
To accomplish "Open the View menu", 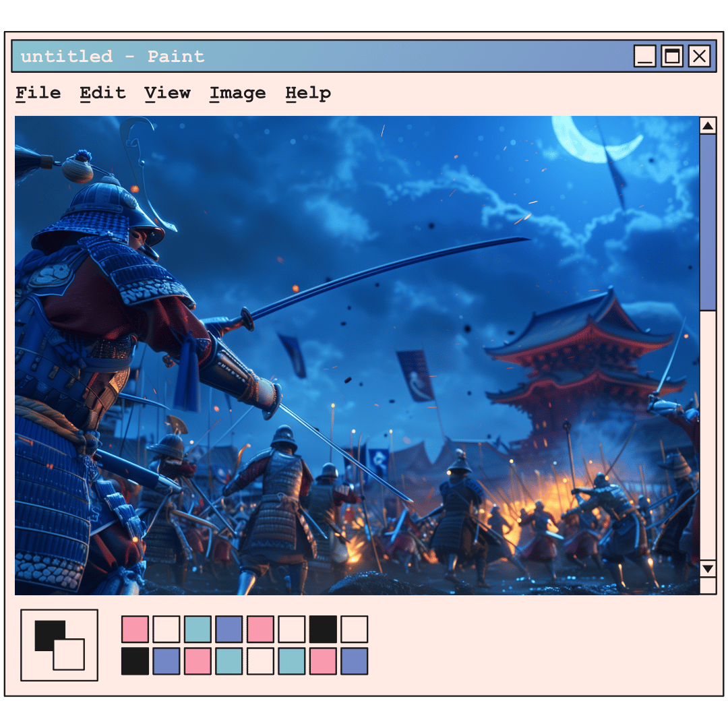I will (x=167, y=93).
